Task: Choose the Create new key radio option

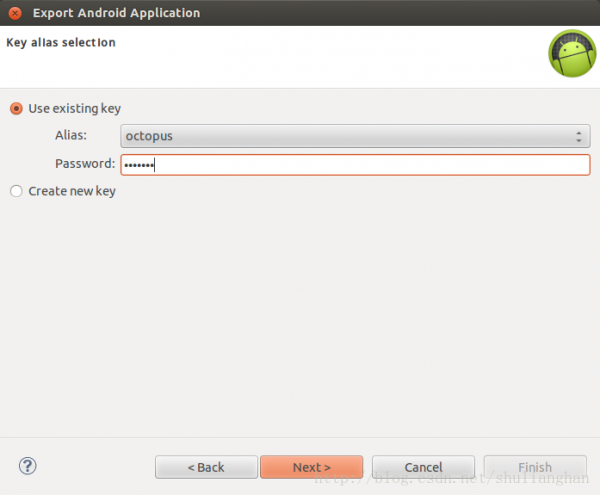Action: [x=16, y=191]
